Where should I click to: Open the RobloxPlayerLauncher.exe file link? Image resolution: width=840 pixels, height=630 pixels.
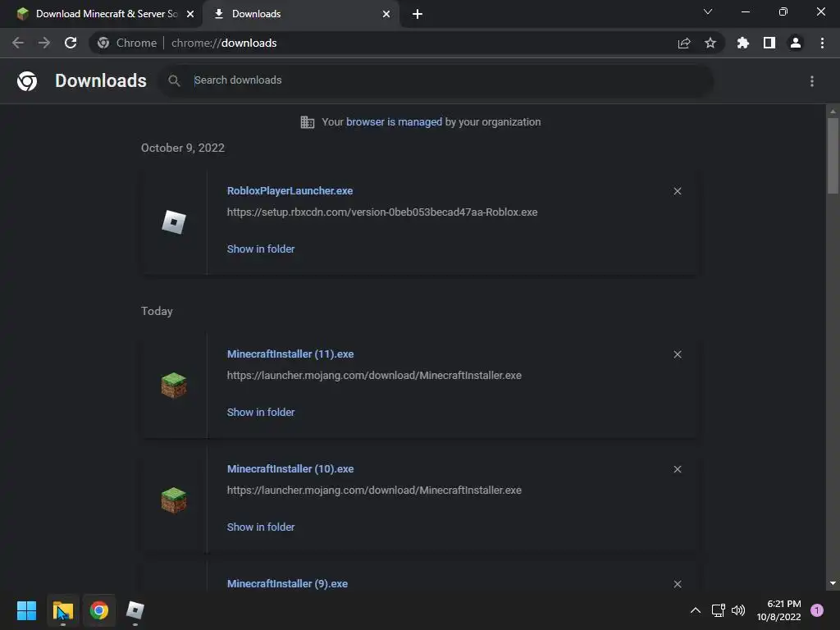pyautogui.click(x=290, y=190)
